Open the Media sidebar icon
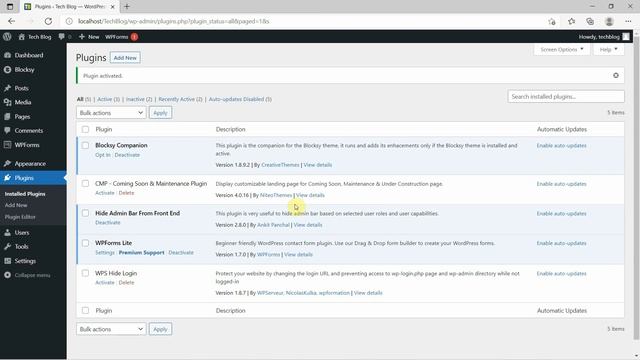The image size is (640, 360). pos(7,102)
